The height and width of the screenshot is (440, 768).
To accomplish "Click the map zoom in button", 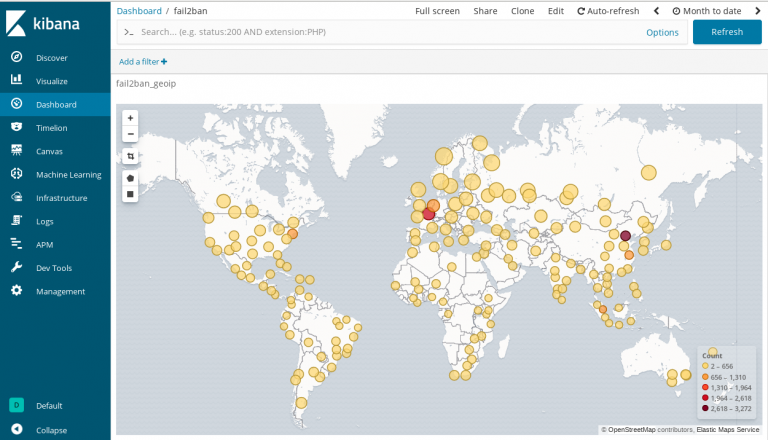I will tap(130, 118).
